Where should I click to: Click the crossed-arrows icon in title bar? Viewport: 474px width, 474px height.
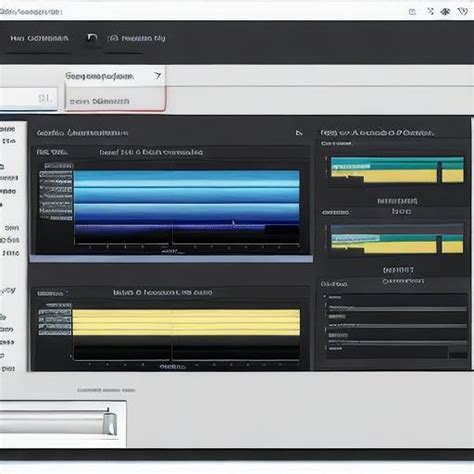pyautogui.click(x=430, y=12)
